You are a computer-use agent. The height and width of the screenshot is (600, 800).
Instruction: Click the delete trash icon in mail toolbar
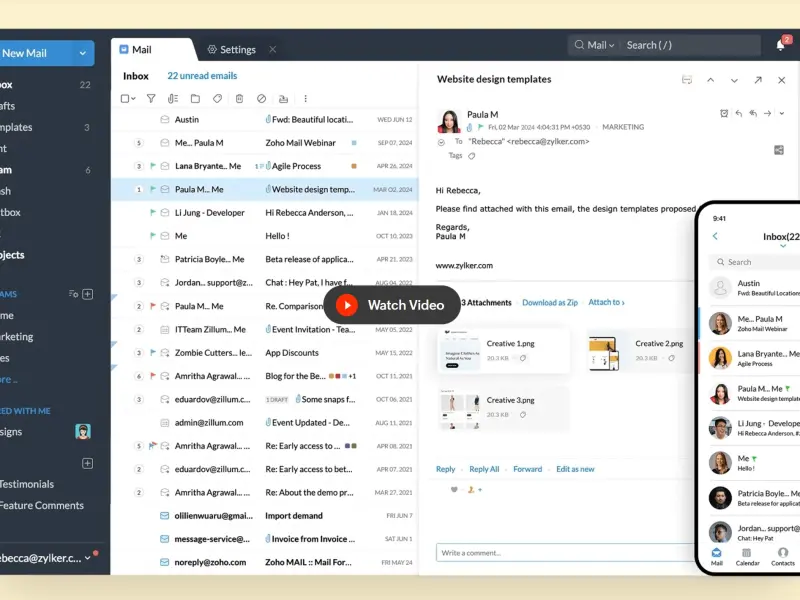239,99
